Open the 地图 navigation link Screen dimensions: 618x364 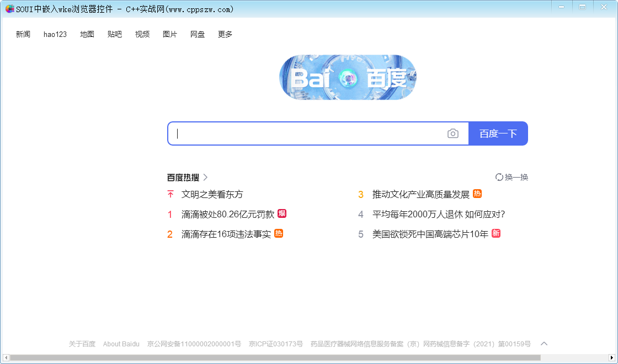[x=87, y=34]
